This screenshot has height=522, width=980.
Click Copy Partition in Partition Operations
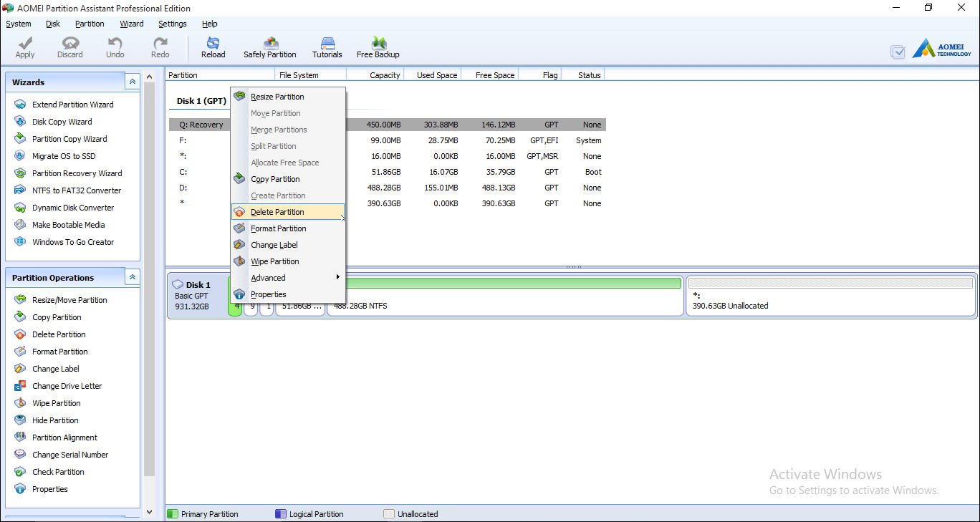click(48, 317)
